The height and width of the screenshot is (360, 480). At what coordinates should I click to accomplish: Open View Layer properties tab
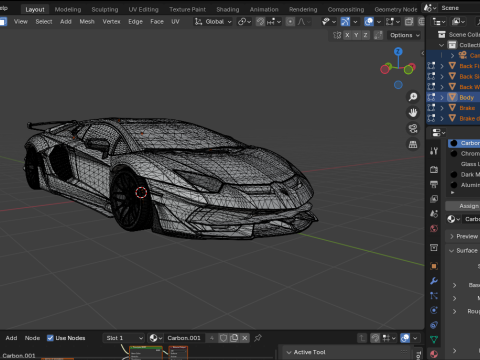(x=434, y=199)
